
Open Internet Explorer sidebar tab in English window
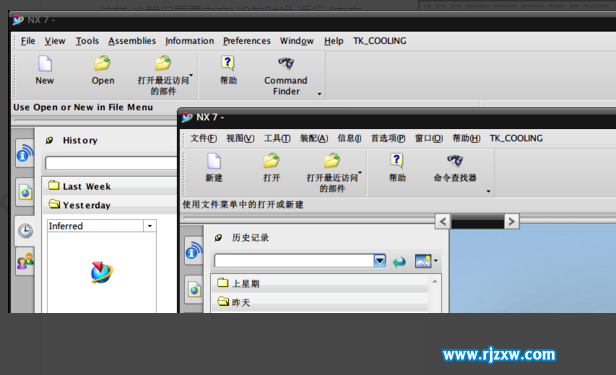26,192
